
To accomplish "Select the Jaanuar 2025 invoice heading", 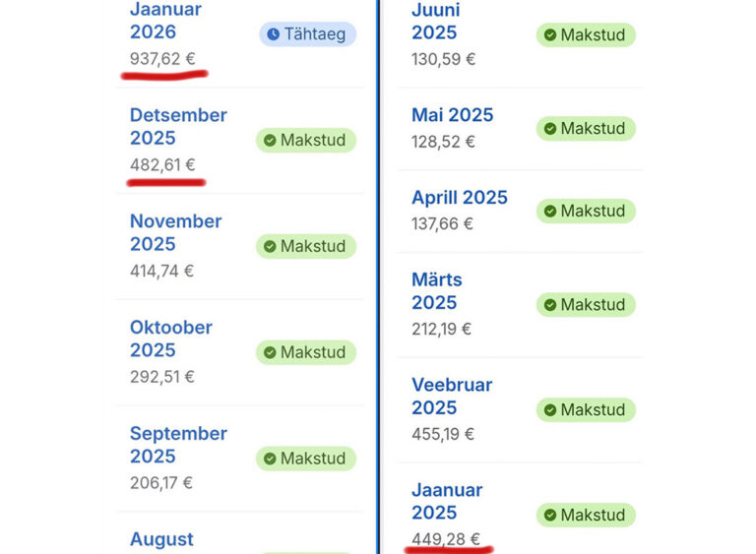I will coord(446,501).
